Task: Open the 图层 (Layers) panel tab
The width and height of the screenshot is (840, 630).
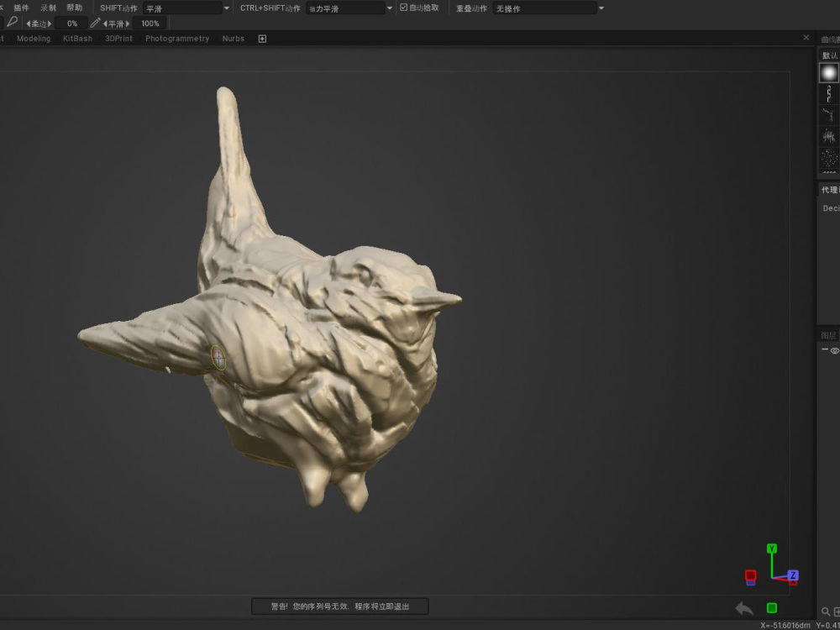Action: click(x=829, y=335)
